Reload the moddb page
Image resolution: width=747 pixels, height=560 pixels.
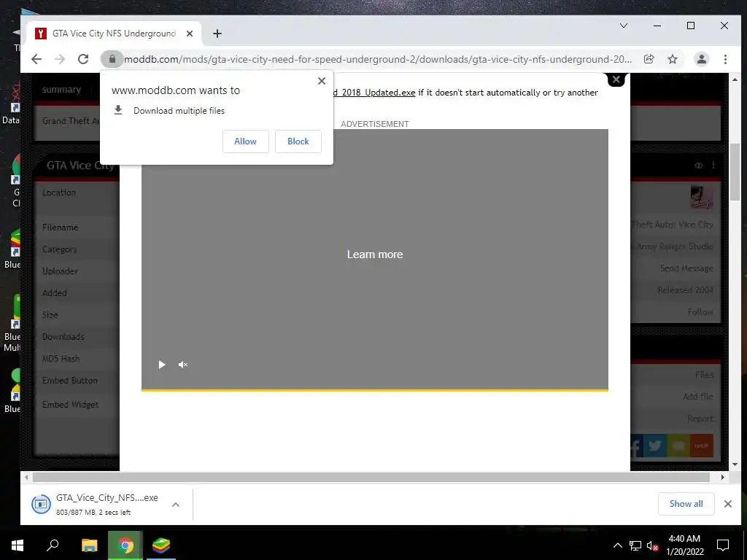click(x=83, y=59)
